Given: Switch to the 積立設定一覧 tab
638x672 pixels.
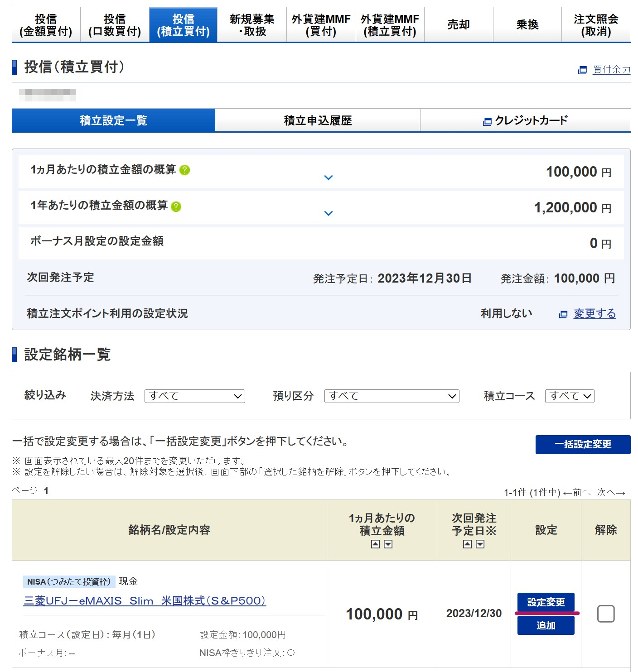Looking at the screenshot, I should [113, 120].
